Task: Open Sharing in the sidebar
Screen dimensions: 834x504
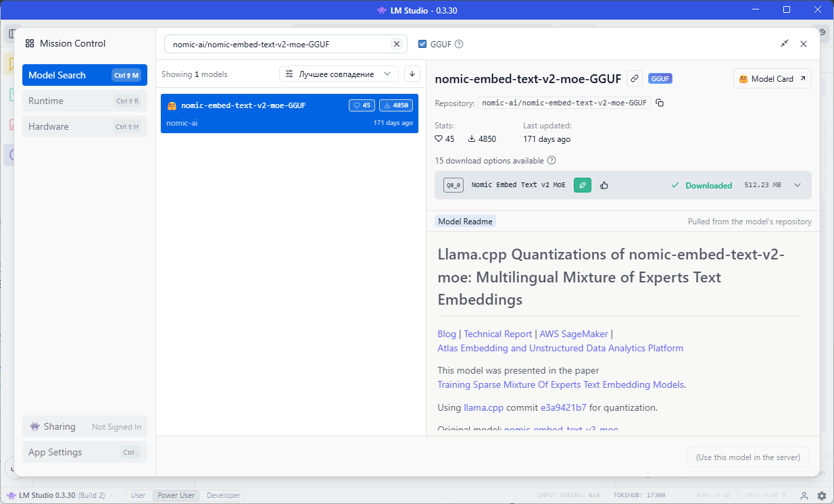Action: (84, 426)
